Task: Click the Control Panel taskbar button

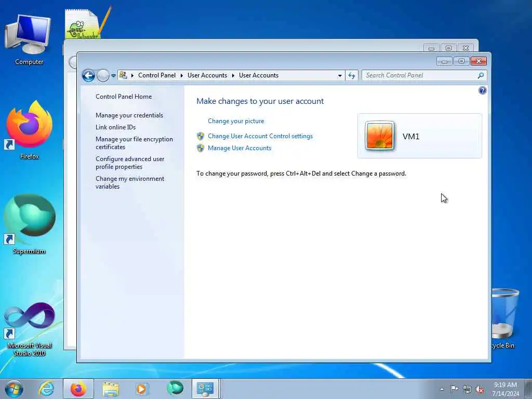Action: click(206, 389)
